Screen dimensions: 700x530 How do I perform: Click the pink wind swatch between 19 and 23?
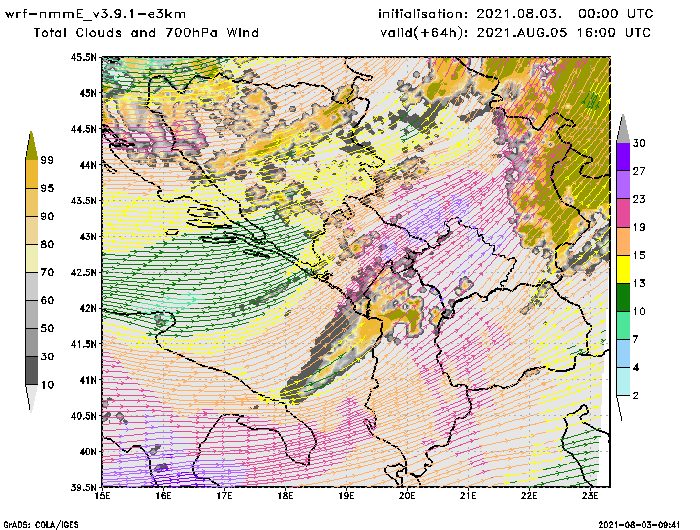pos(623,213)
